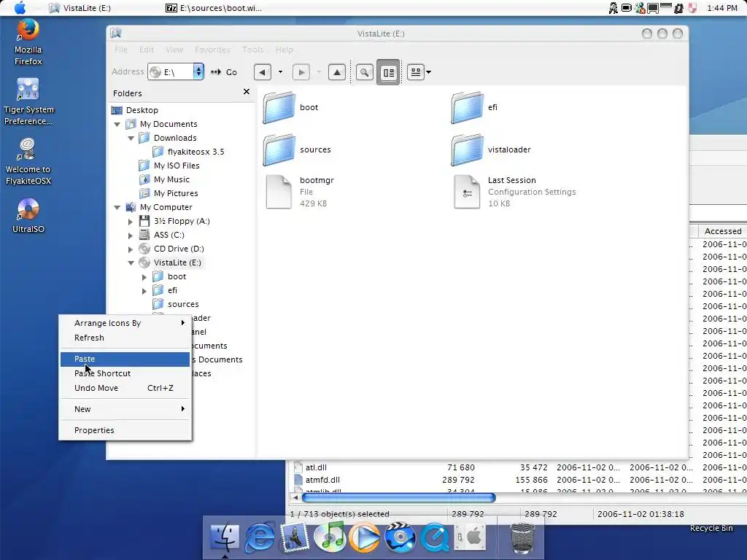Image resolution: width=747 pixels, height=560 pixels.
Task: Choose Paste in the context menu
Action: coord(125,359)
